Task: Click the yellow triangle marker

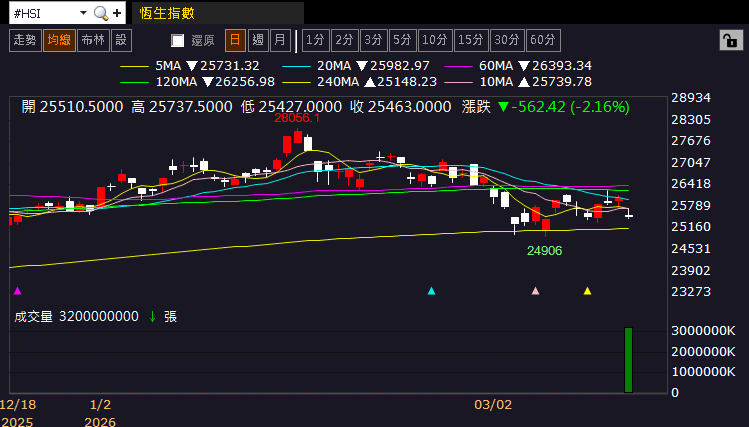Action: 588,291
